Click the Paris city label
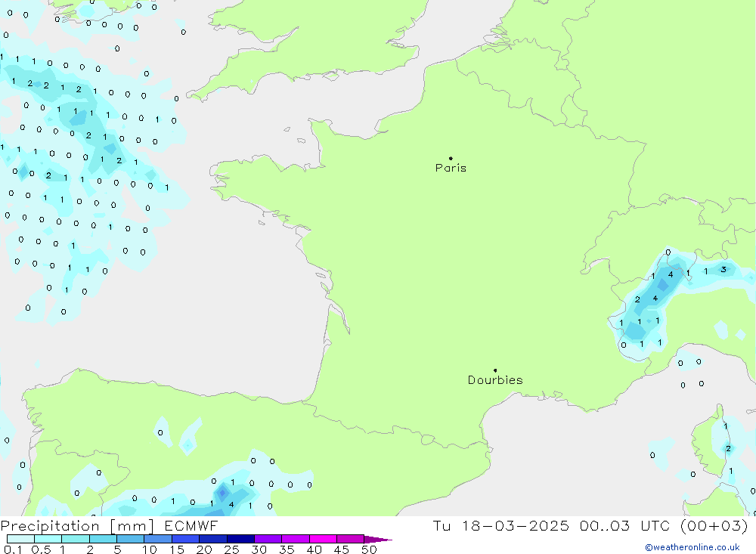Viewport: 756px width, 554px height. (451, 168)
